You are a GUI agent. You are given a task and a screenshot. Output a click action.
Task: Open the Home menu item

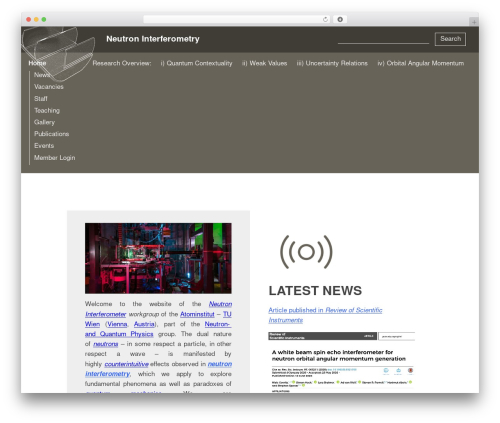pyautogui.click(x=37, y=63)
